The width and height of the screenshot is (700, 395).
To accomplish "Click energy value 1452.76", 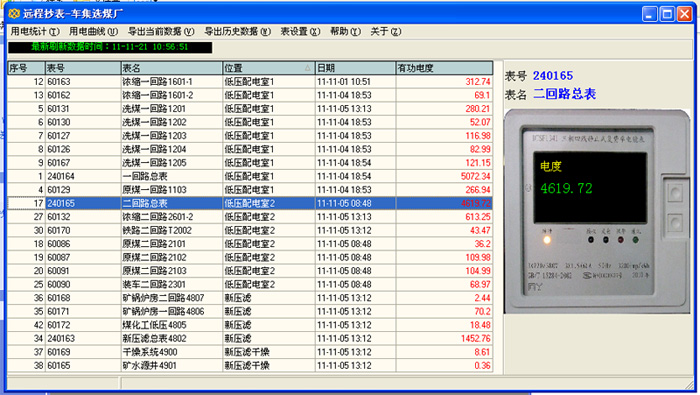I will pyautogui.click(x=475, y=338).
